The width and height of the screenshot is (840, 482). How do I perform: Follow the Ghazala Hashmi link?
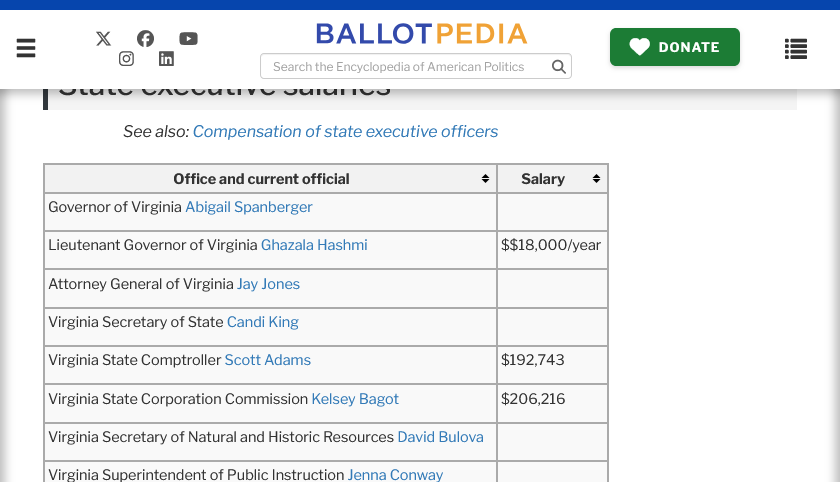[314, 245]
